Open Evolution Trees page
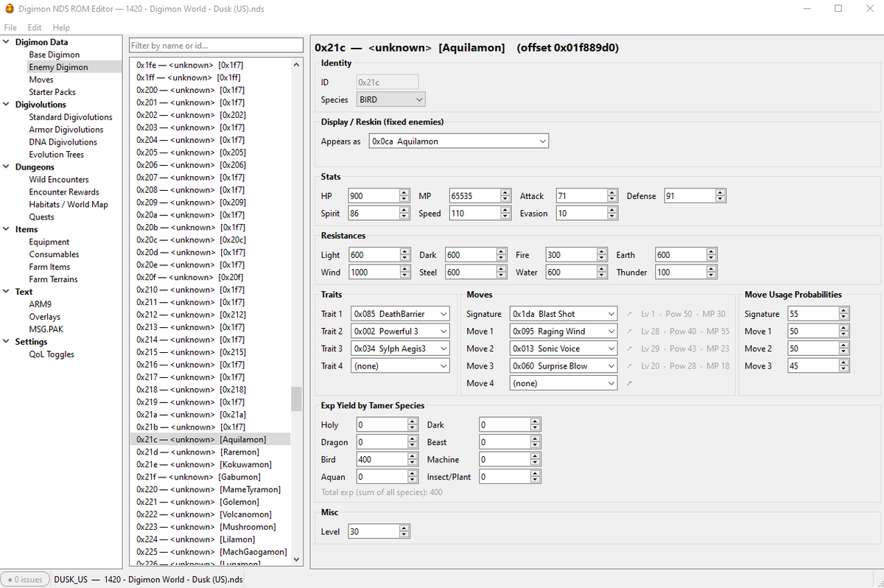 coord(57,155)
